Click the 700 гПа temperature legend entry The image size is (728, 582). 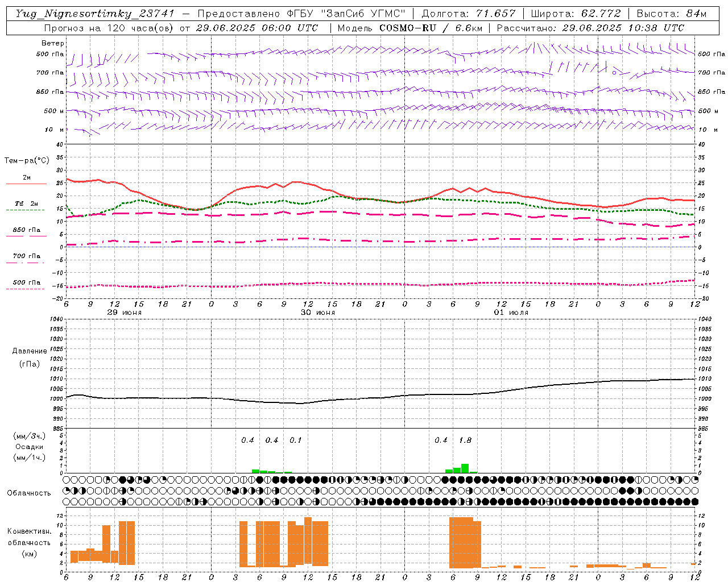click(x=26, y=256)
